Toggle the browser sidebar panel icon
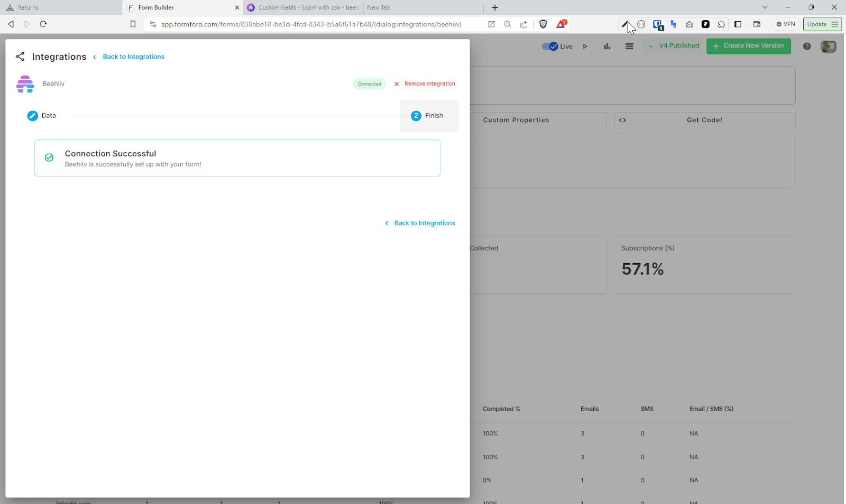846x504 pixels. point(738,24)
